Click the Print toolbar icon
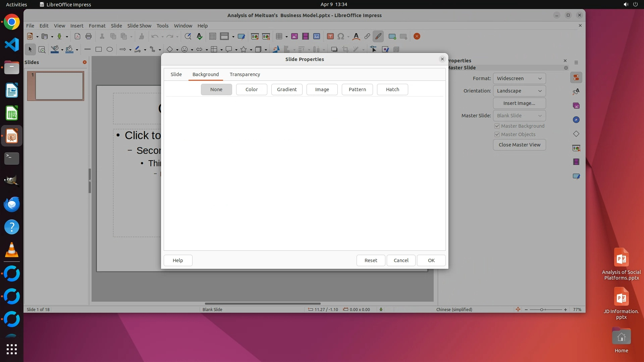 pos(89,37)
